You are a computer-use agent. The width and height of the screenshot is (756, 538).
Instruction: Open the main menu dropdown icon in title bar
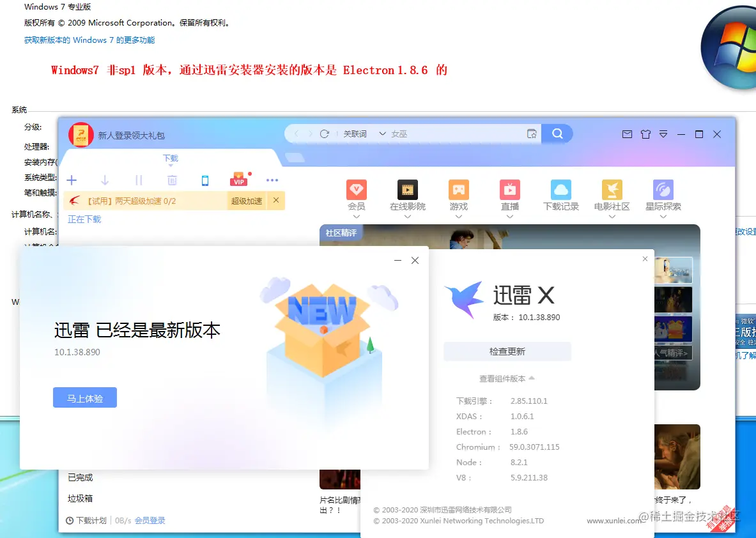tap(663, 134)
